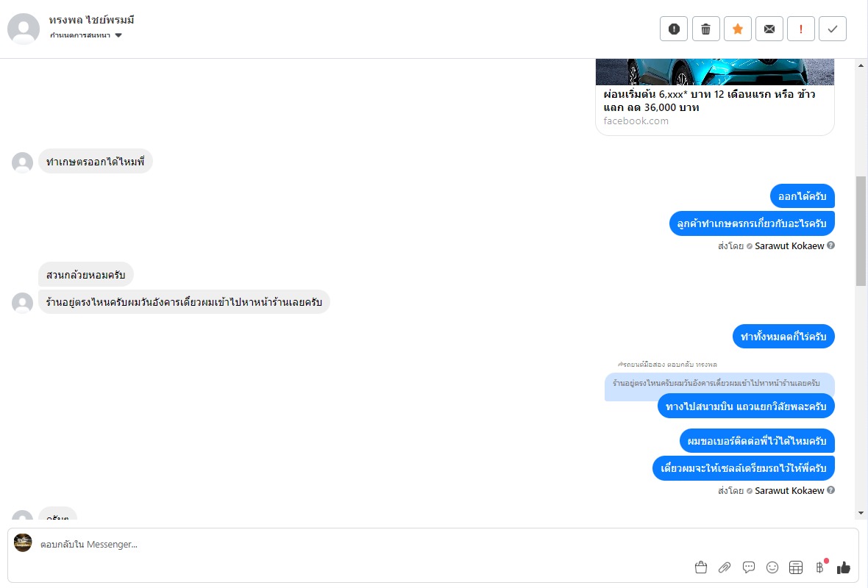Delete conversation using trash icon
This screenshot has width=868, height=588.
(x=706, y=29)
